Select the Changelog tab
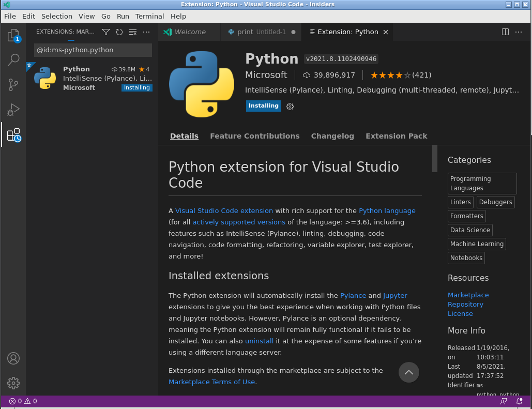Image resolution: width=532 pixels, height=409 pixels. [332, 136]
